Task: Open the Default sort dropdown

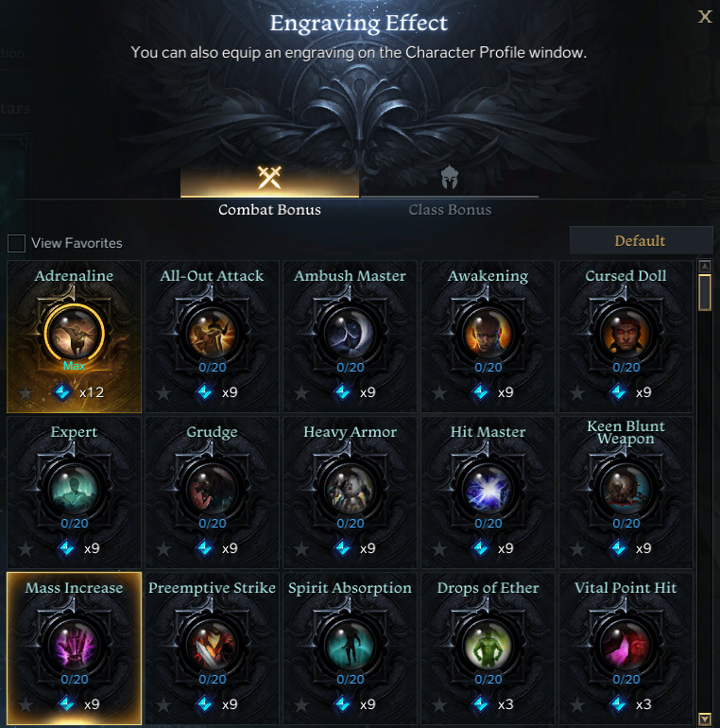Action: point(641,240)
